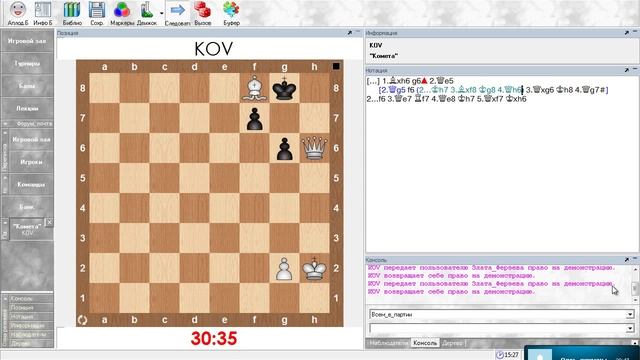640x360 pixels.
Task: Switch to the 'Наблюдатели' bottom tab
Action: click(x=388, y=343)
